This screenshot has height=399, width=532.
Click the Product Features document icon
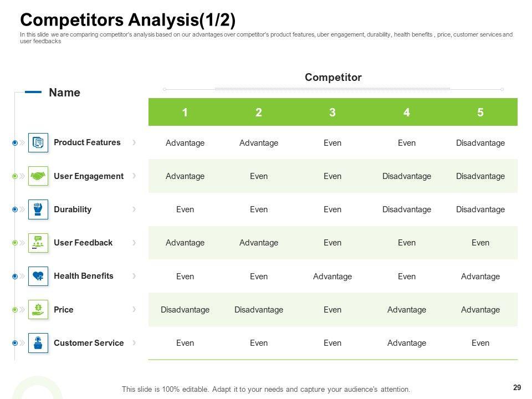[x=38, y=143]
